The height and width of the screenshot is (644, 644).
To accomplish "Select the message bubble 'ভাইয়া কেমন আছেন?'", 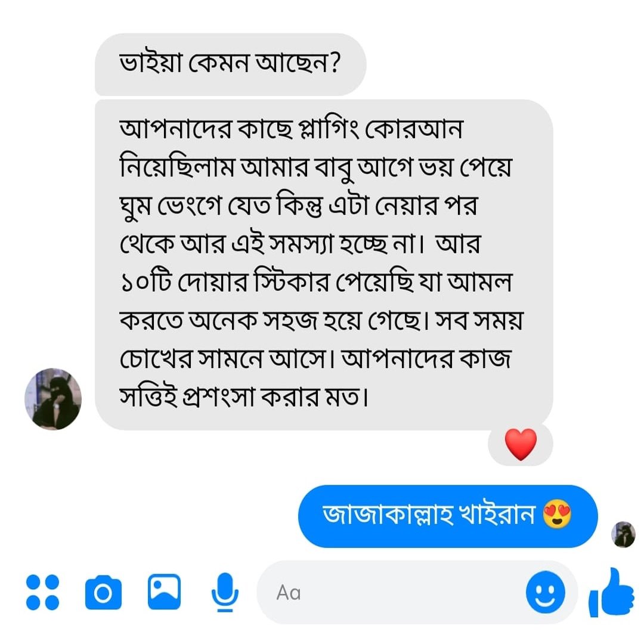I will point(230,63).
